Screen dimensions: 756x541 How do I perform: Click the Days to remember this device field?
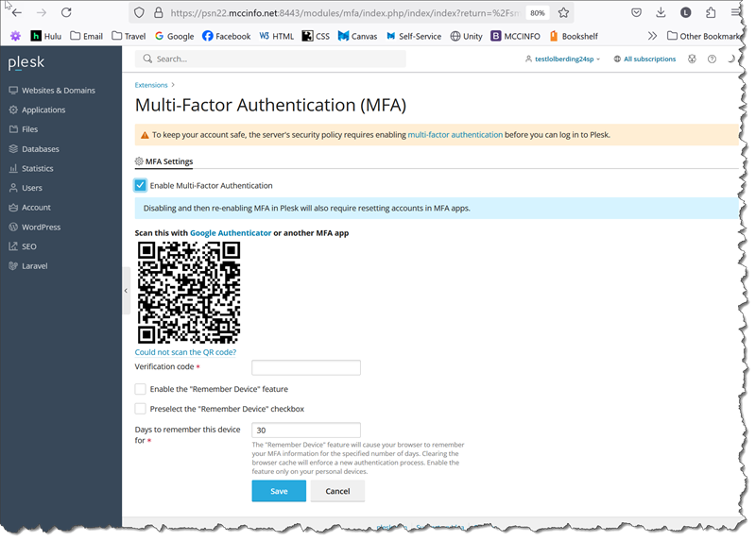[x=306, y=431]
